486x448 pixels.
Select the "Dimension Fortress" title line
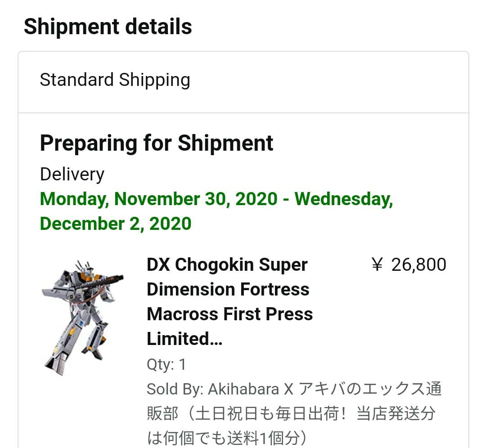tap(228, 289)
